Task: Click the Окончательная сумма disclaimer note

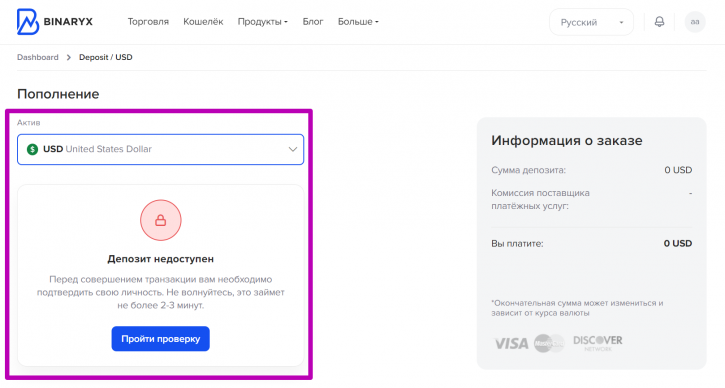Action: point(577,308)
